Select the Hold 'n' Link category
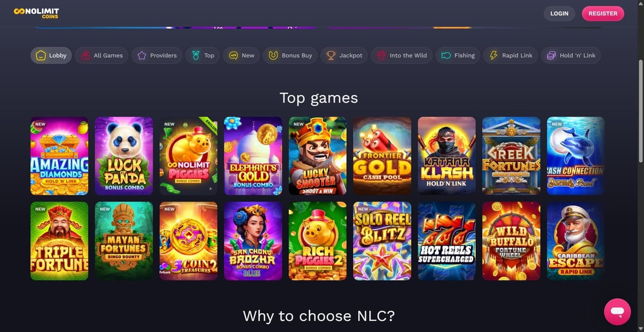 [x=571, y=55]
